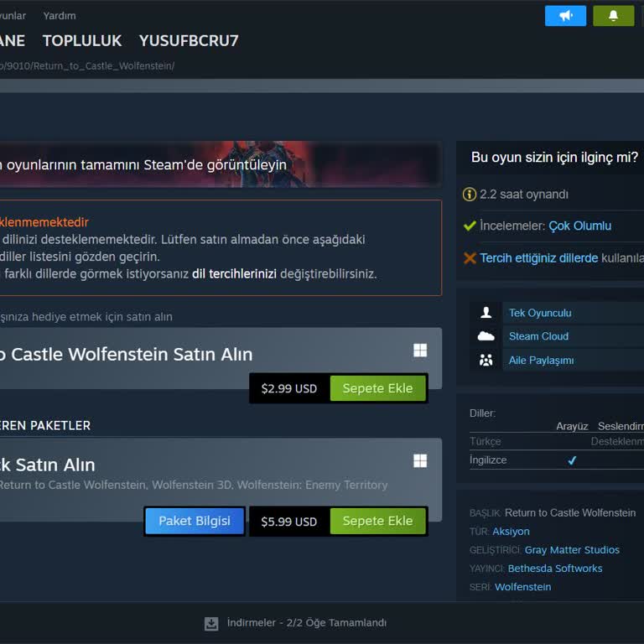This screenshot has width=644, height=644.
Task: Go to the TOPLULUK tab
Action: (x=82, y=40)
